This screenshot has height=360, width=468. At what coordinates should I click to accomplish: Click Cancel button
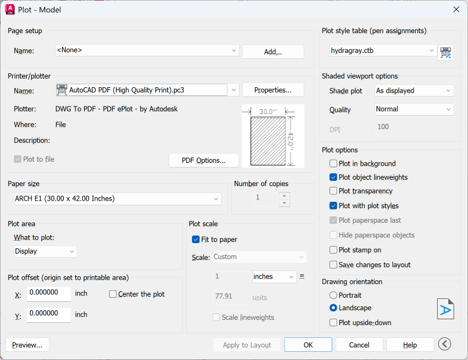pyautogui.click(x=359, y=345)
